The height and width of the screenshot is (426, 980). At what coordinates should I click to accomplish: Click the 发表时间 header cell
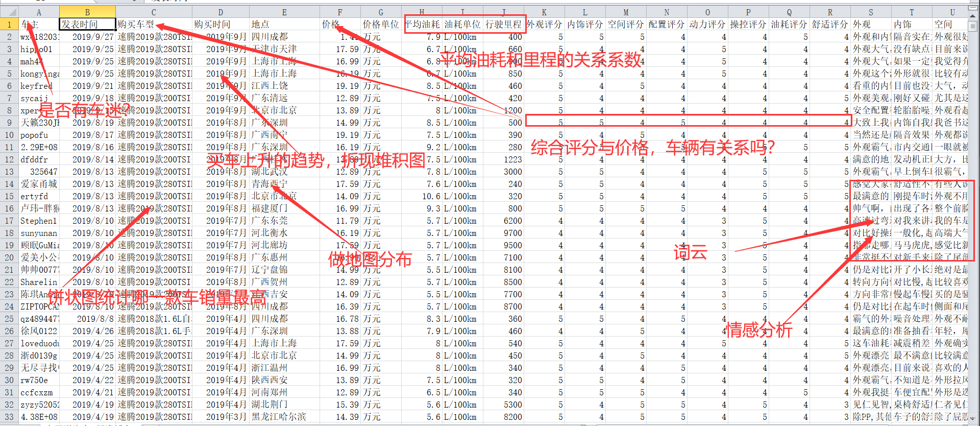coord(87,24)
